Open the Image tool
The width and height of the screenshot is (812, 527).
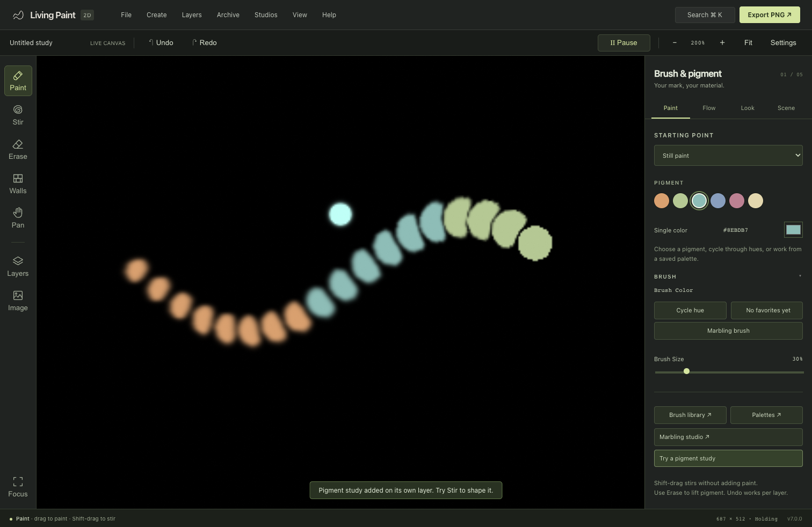tap(18, 301)
